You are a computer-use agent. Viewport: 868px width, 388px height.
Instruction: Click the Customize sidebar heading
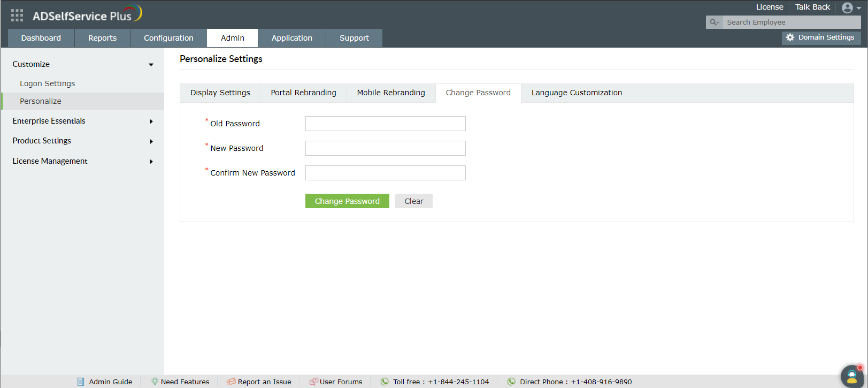pyautogui.click(x=31, y=64)
